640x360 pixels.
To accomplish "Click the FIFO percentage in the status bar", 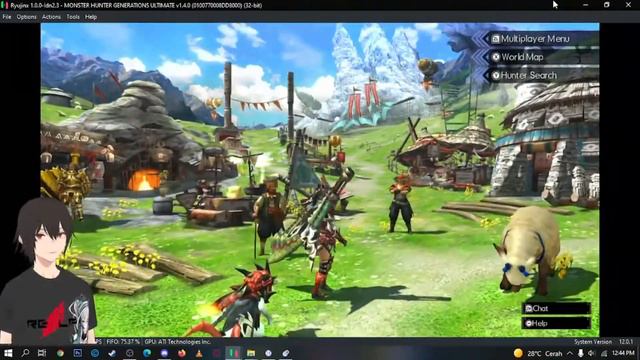I will click(122, 342).
